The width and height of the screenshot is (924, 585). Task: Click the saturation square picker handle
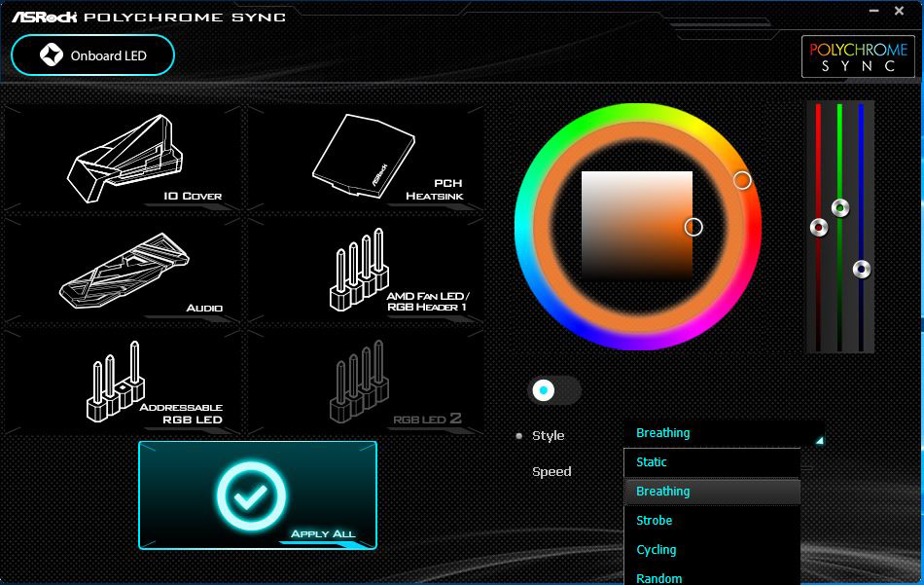coord(693,227)
